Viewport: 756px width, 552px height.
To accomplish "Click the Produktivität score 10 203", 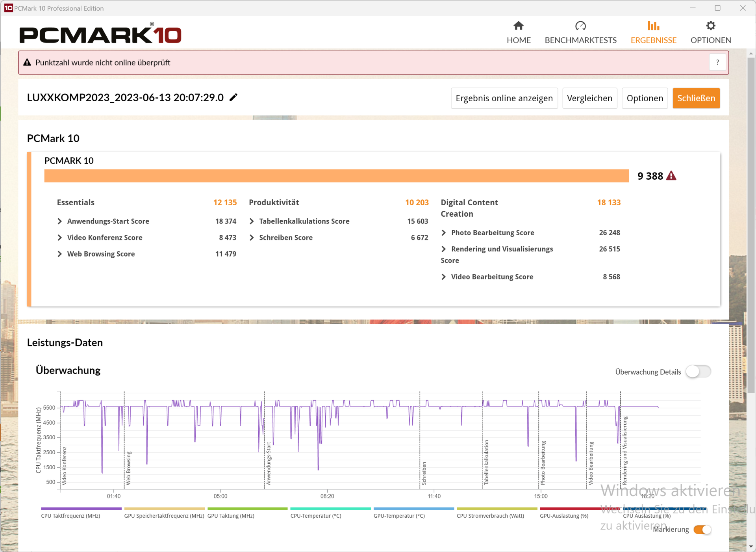I will click(x=417, y=203).
